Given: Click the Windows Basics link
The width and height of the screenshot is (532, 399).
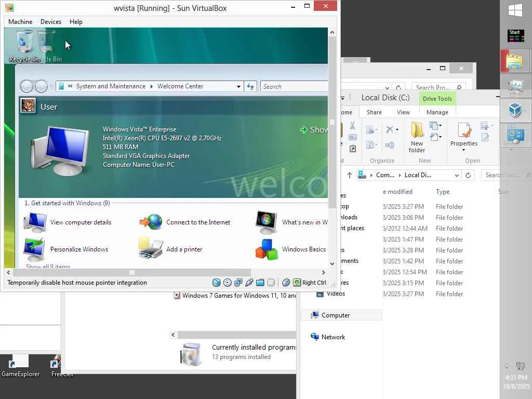Looking at the screenshot, I should (303, 249).
